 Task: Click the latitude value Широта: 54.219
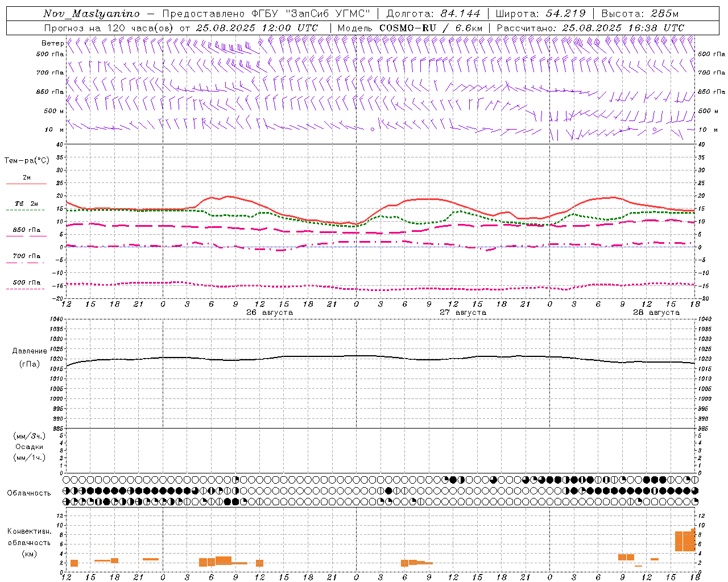(541, 14)
